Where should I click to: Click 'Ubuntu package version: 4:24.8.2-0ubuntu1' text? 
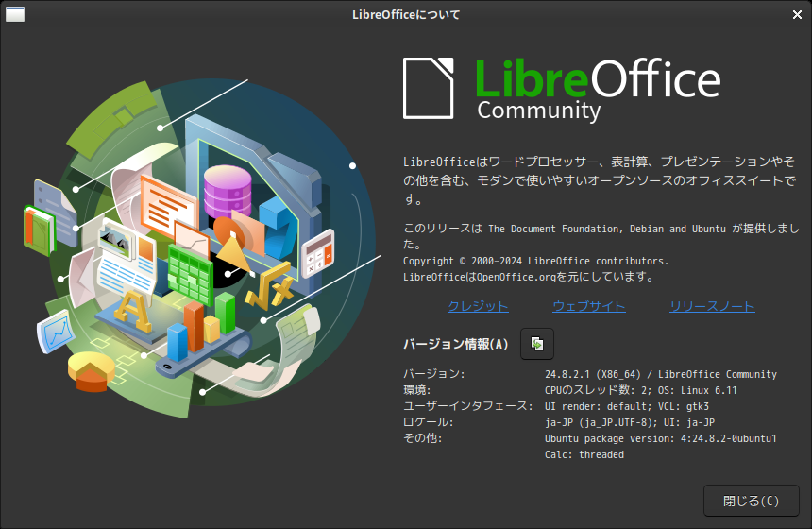660,438
